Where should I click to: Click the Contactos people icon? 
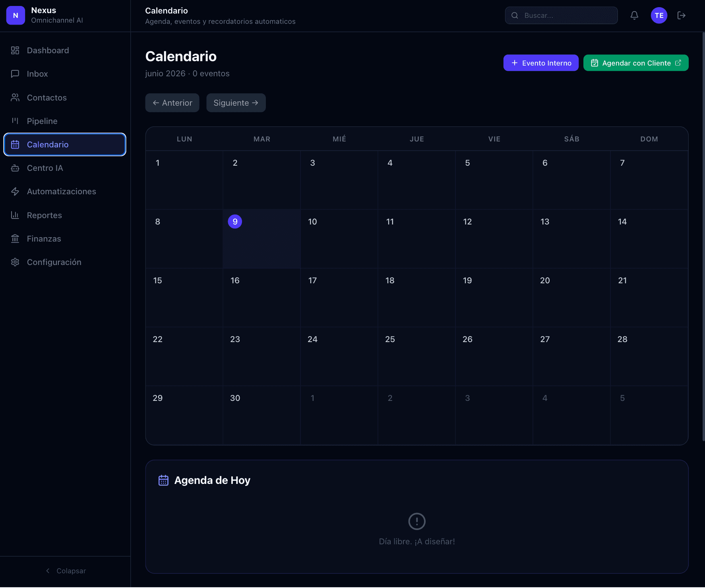click(15, 97)
